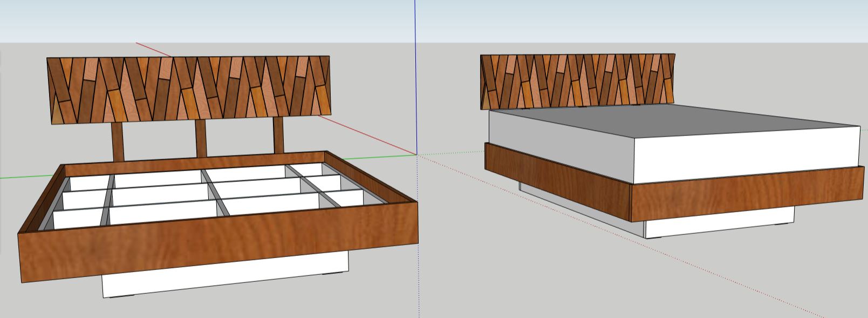Select the left bed's front wooden frame rail
The image size is (868, 318).
click(x=218, y=242)
